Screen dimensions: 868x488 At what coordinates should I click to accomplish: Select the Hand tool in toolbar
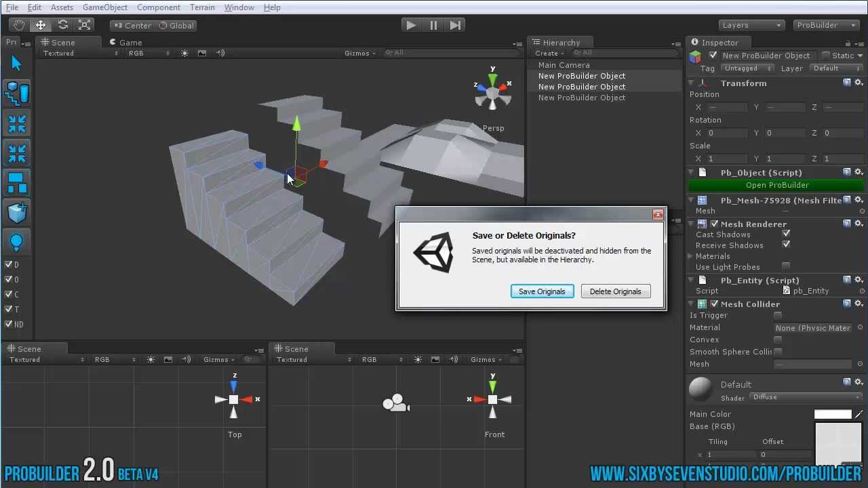pyautogui.click(x=18, y=25)
